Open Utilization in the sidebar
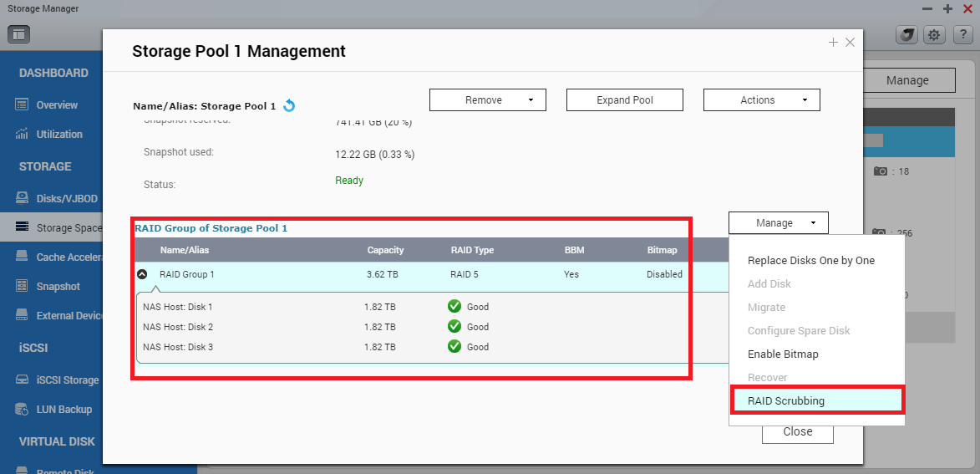Screen dimensions: 980x474 pos(59,134)
